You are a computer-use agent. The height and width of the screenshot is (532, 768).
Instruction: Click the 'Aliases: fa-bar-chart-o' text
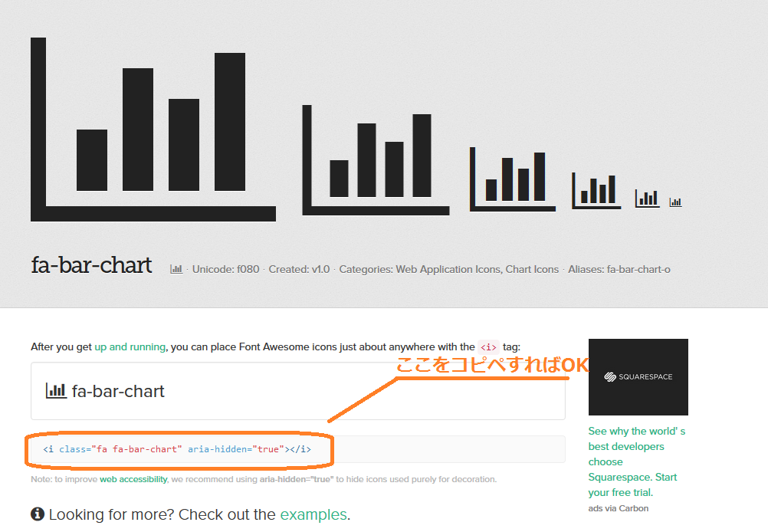(619, 269)
